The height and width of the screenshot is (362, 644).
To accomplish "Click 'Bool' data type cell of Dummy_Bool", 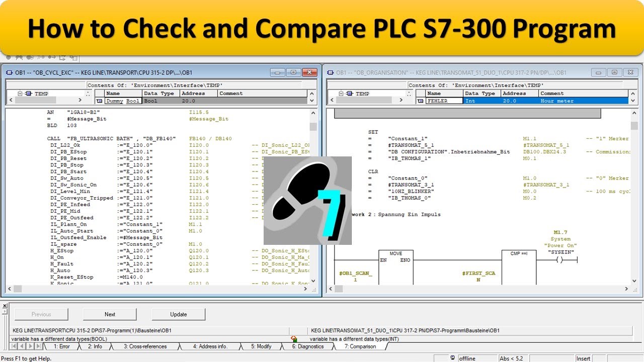I will click(160, 101).
